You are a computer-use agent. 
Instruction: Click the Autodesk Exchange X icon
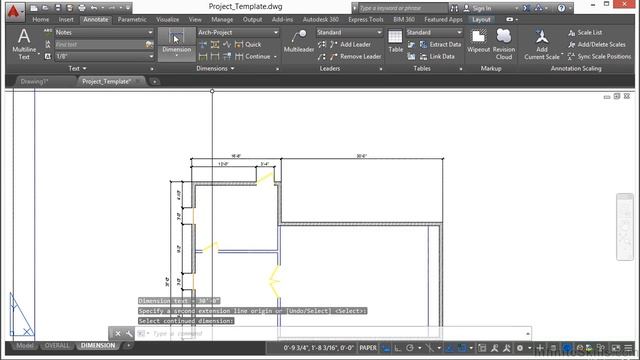[x=527, y=8]
